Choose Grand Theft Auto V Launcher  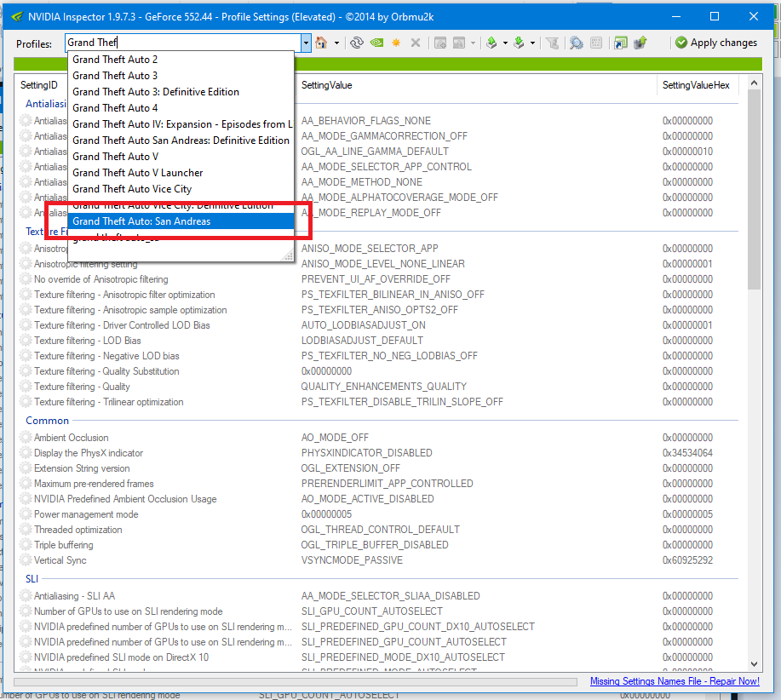[181, 173]
